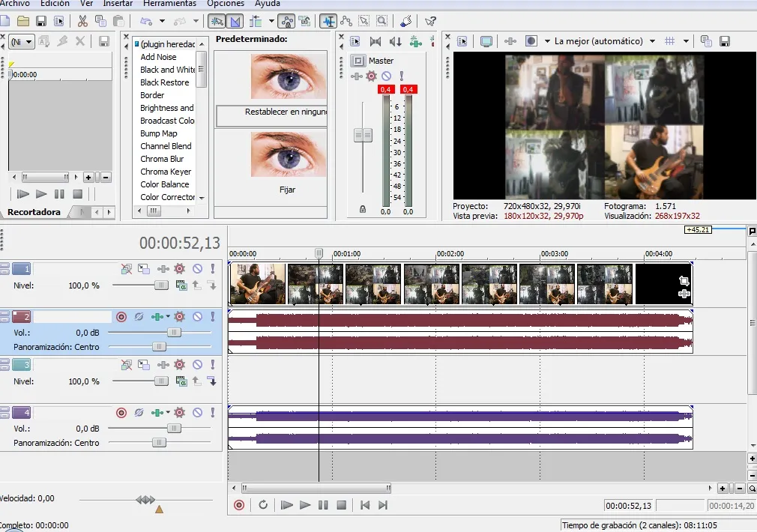This screenshot has height=532, width=757.
Task: Switch to the Recortadora tab
Action: click(x=34, y=212)
